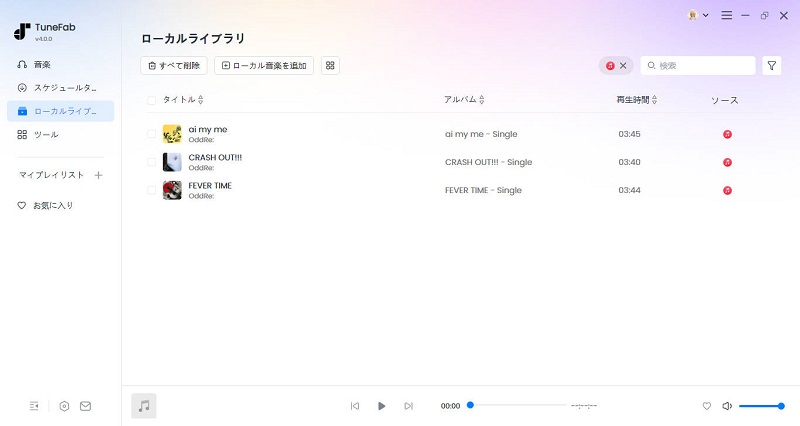Click album text ai my me - Single
Viewport: 800px width, 426px height.
coord(481,134)
